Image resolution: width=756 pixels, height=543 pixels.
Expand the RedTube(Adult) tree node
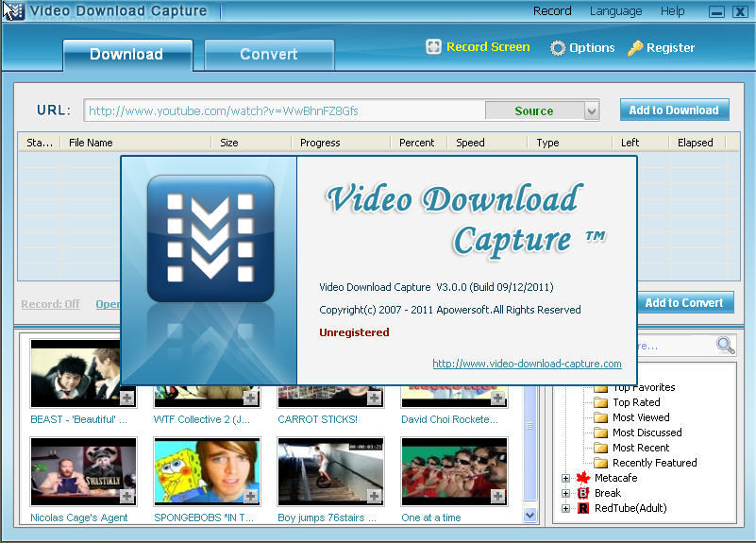[566, 508]
